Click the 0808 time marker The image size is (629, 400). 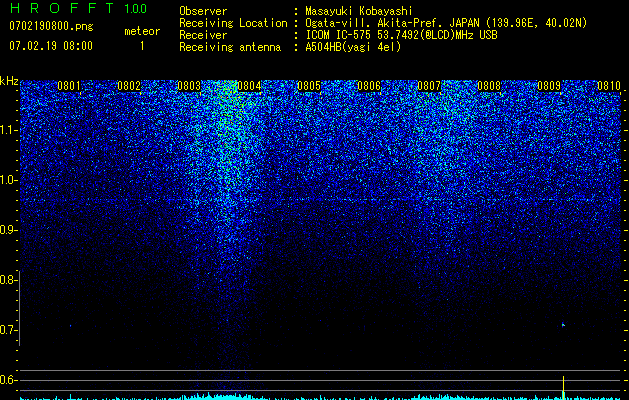489,86
